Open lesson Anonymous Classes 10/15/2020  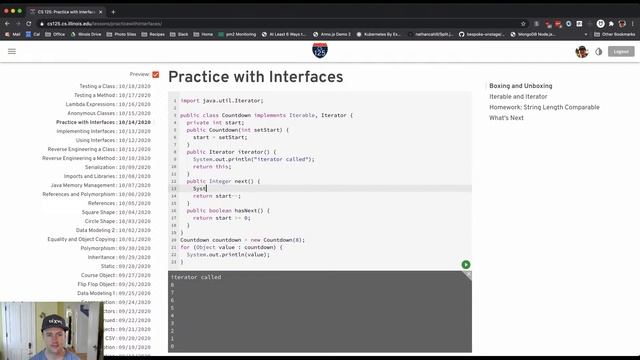pos(109,113)
